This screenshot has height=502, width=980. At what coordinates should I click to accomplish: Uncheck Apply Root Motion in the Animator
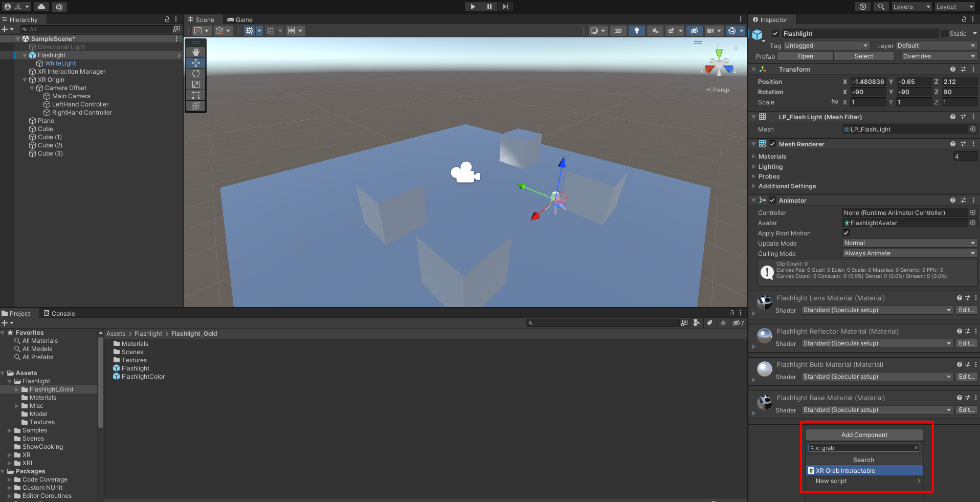[x=847, y=233]
